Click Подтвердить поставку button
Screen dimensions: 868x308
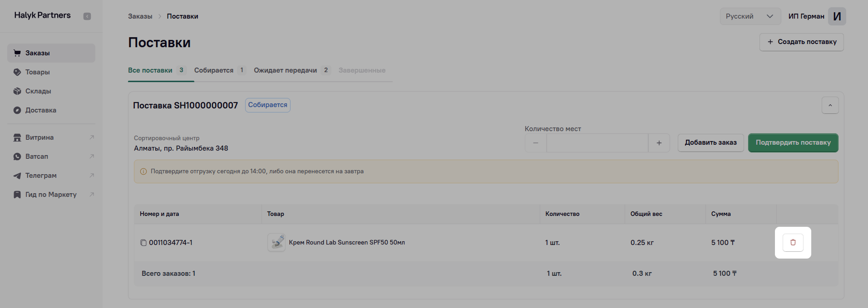[x=793, y=143]
